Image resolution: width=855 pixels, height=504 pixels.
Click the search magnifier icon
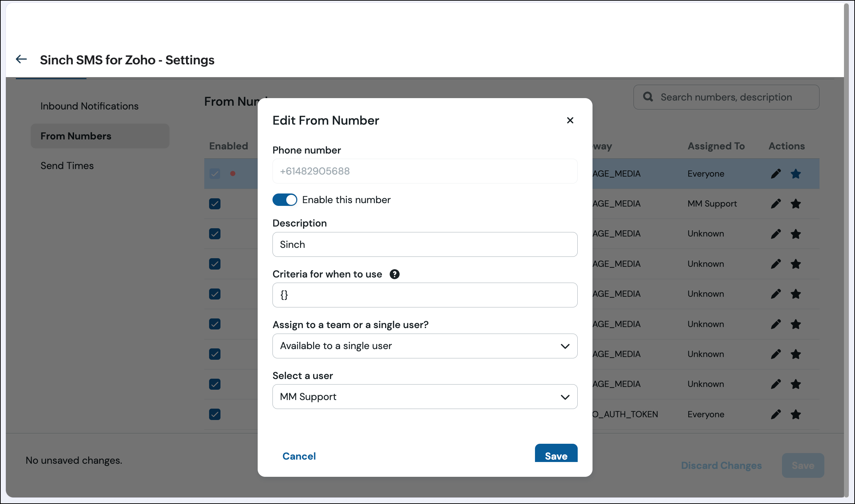click(x=648, y=97)
